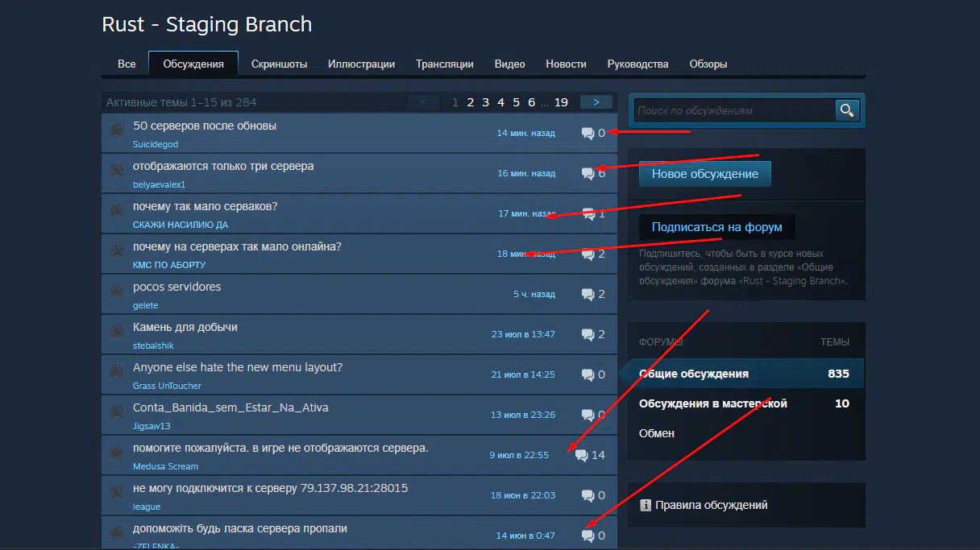Jump to page 5 of discussions
The height and width of the screenshot is (550, 980).
pos(517,102)
